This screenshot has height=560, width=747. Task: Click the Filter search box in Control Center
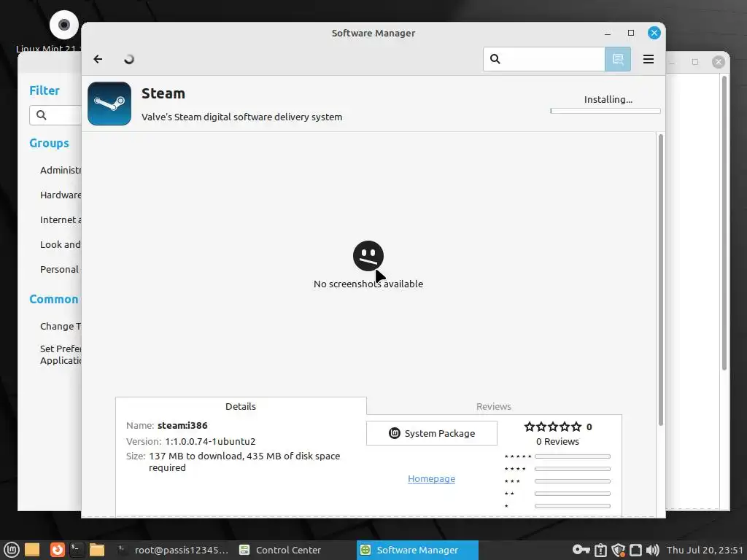pyautogui.click(x=55, y=115)
